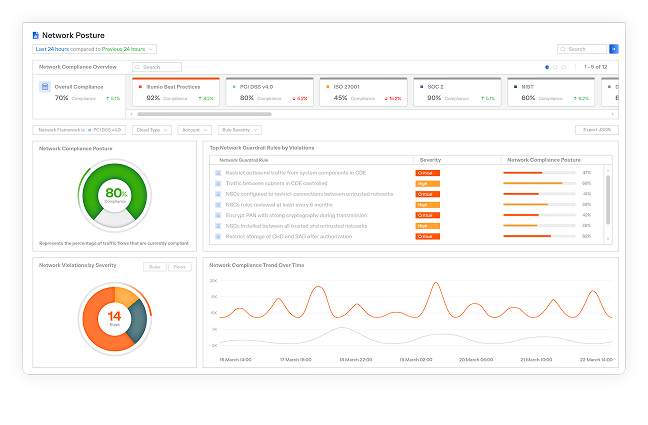Click icon for Restrict outbound traffic rule
Screen dimensions: 648x425
coord(218,173)
